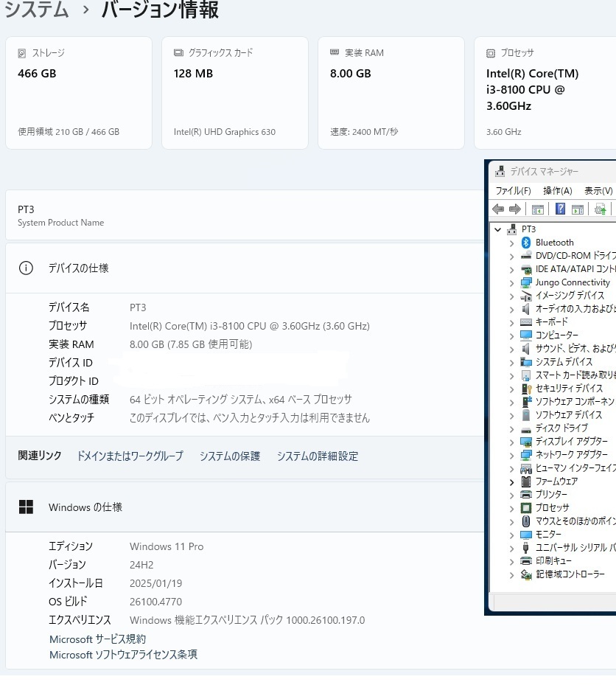
Task: Open the ストレージ 466 GB card
Action: tap(79, 93)
